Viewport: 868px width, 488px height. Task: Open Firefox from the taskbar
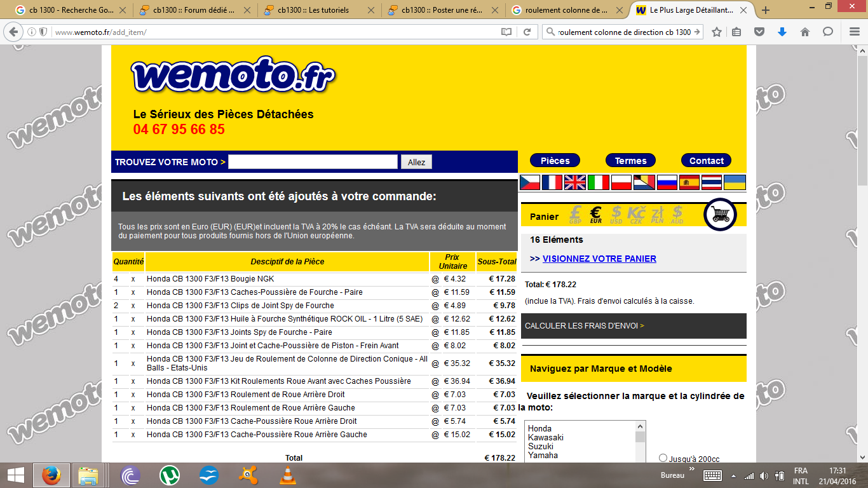point(51,475)
